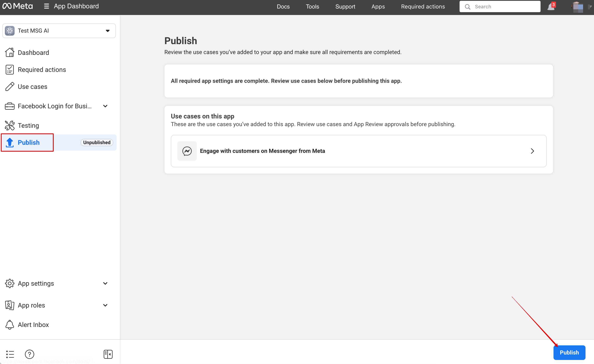Expand Facebook Login for Business section
This screenshot has width=594, height=364.
105,106
